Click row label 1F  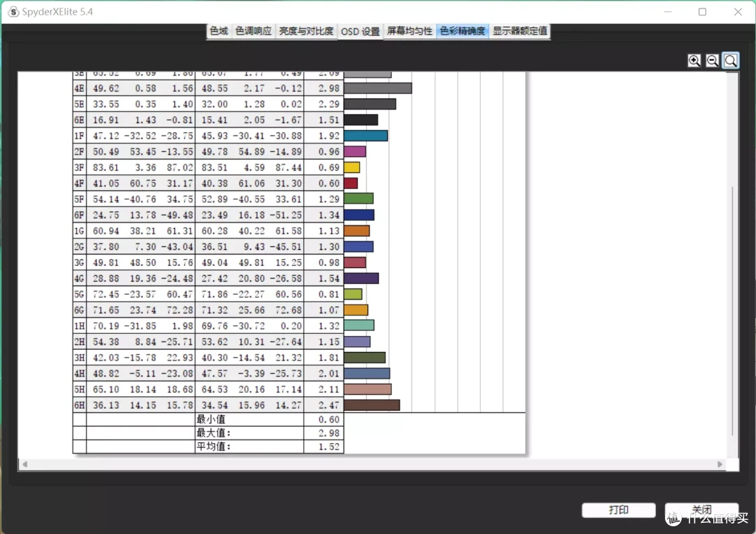click(x=80, y=136)
